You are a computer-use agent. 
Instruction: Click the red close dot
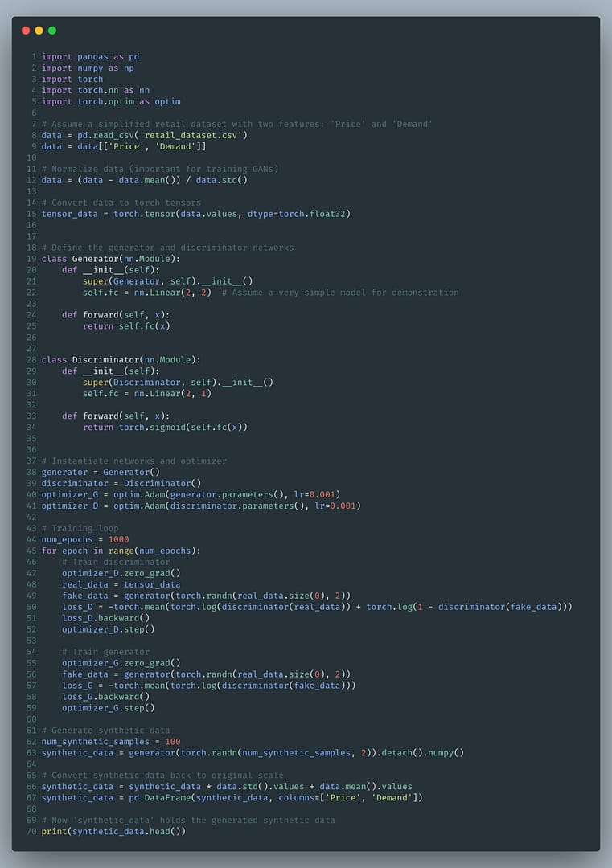pyautogui.click(x=26, y=31)
